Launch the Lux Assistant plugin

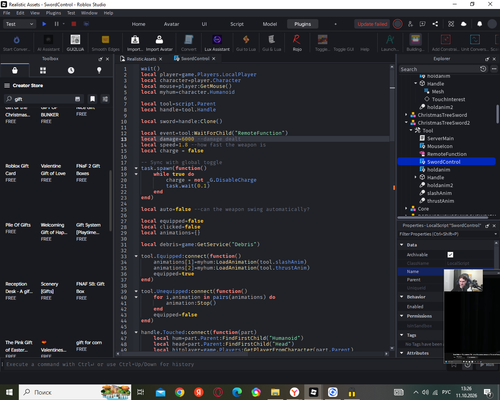pos(217,40)
